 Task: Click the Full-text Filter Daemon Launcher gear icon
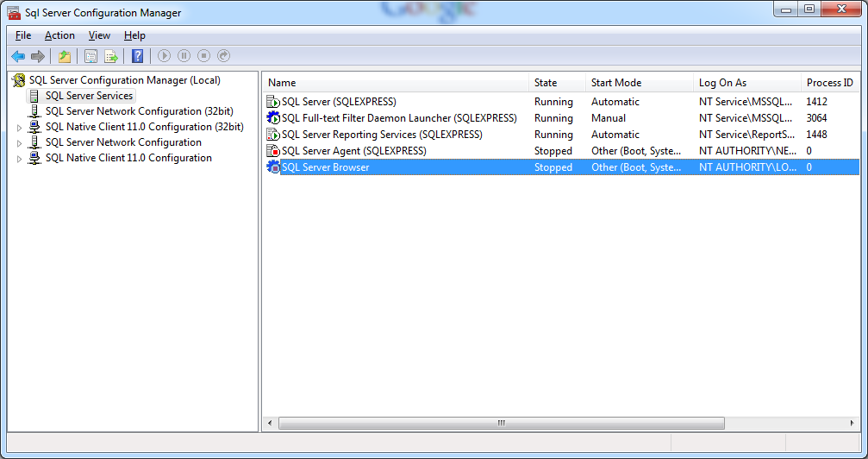pyautogui.click(x=273, y=118)
